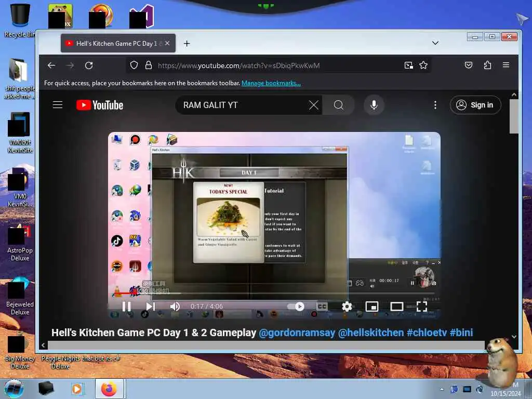
Task: List all tabs with the chevron dropdown
Action: (x=435, y=43)
